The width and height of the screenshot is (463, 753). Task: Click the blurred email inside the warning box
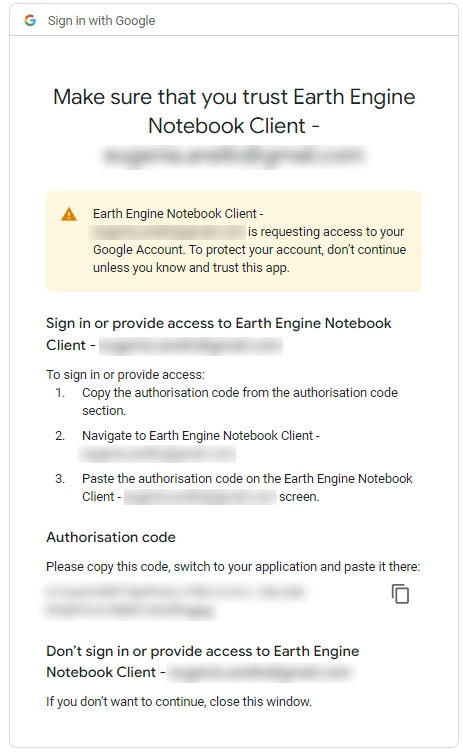coord(168,232)
